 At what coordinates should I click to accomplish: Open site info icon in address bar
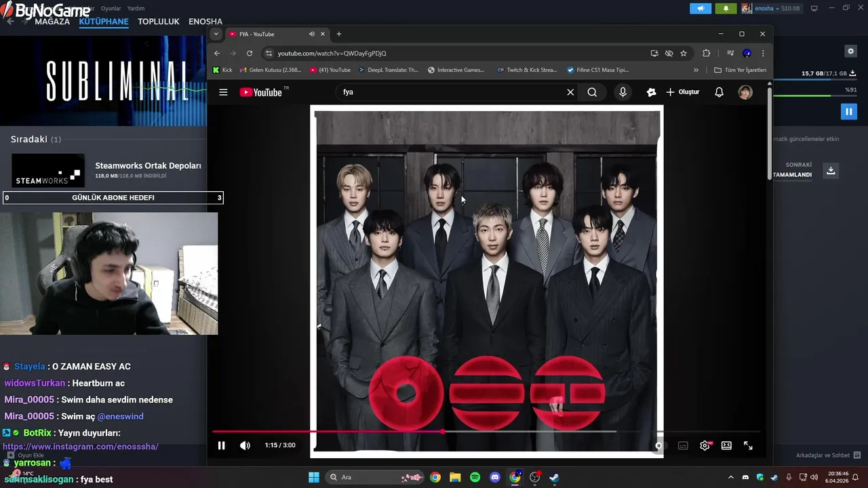coord(269,53)
